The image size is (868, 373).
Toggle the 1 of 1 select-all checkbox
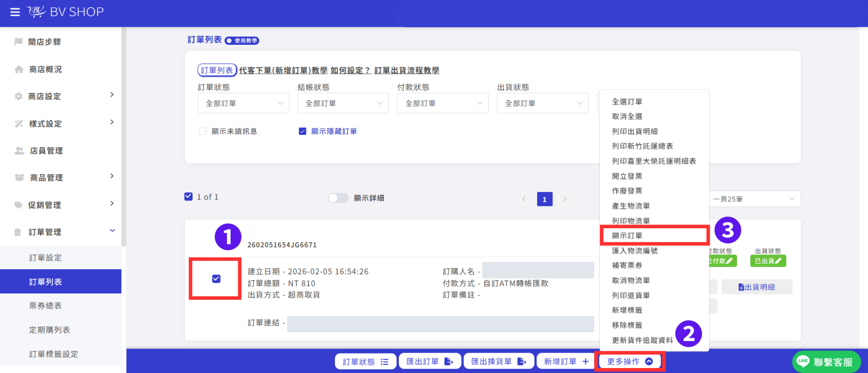189,196
